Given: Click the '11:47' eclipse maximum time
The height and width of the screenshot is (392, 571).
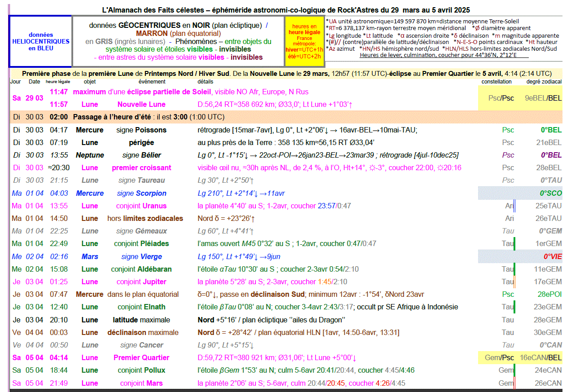Looking at the screenshot, I should pos(59,92).
